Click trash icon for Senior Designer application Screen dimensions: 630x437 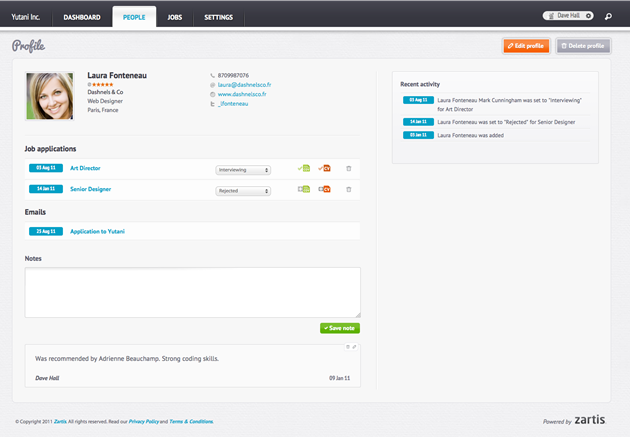coord(349,189)
